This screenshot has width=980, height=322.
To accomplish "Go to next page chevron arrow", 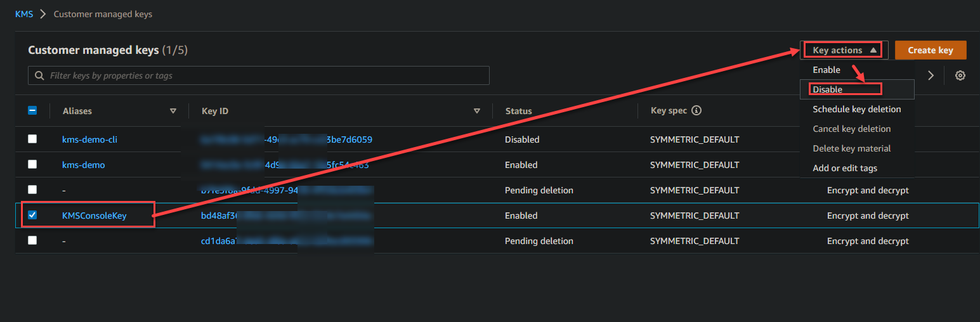I will [x=931, y=75].
